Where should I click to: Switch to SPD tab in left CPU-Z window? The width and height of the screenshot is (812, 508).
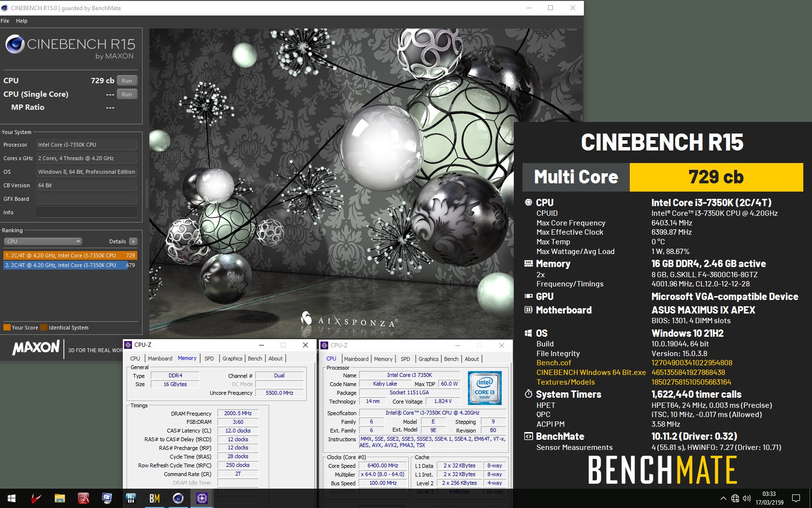209,359
